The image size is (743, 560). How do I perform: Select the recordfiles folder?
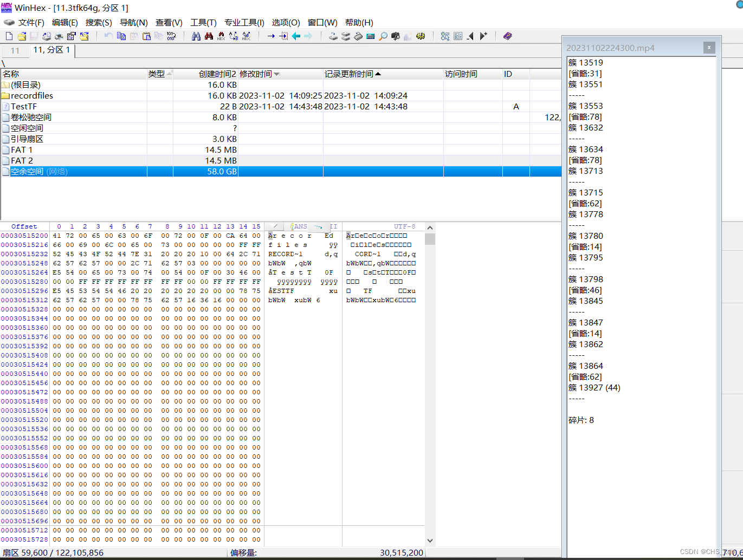coord(281,96)
